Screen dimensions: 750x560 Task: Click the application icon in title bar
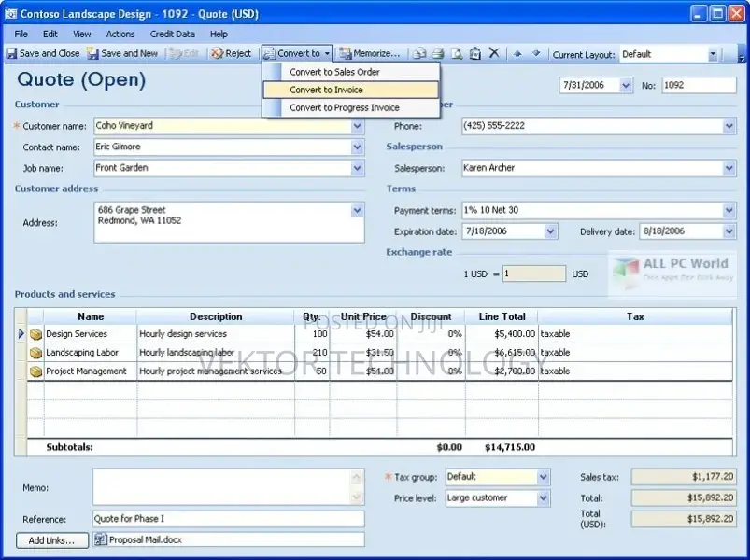[x=10, y=13]
